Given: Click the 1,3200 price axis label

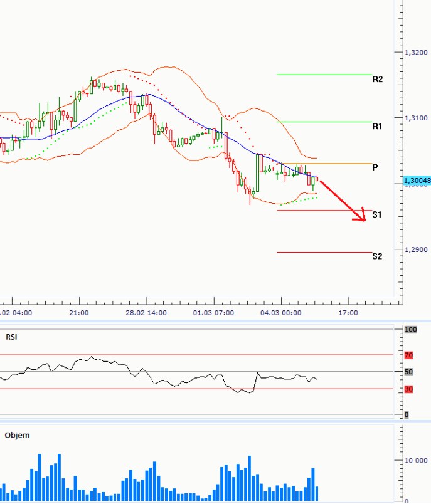Looking at the screenshot, I should pos(416,53).
